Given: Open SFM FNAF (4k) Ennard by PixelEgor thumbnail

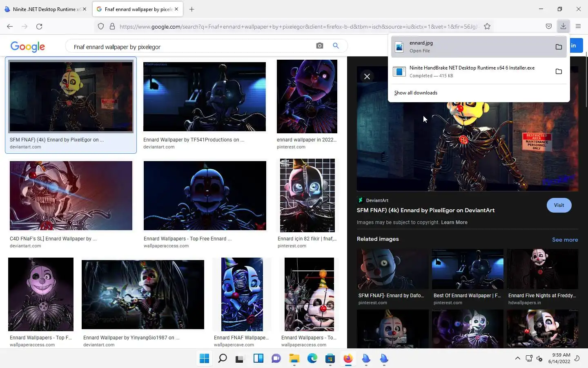Looking at the screenshot, I should 71,96.
